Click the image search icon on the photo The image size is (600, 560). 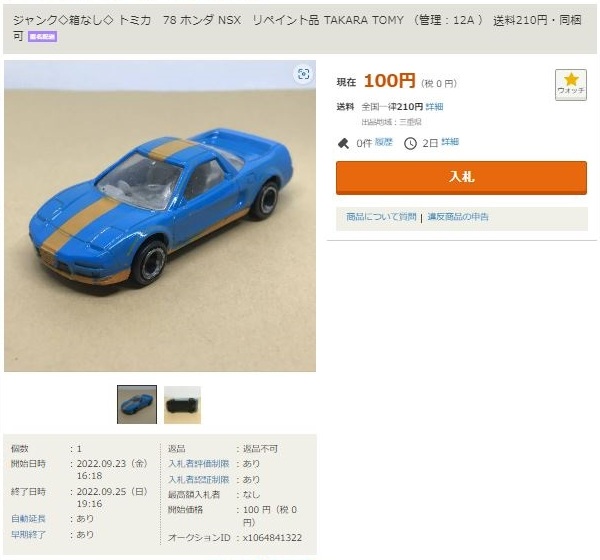pos(303,74)
